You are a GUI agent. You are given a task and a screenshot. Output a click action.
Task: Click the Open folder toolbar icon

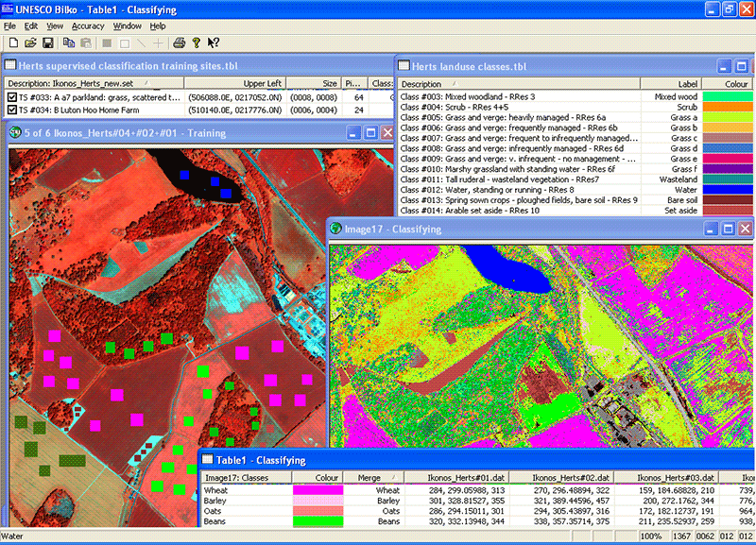tap(30, 43)
